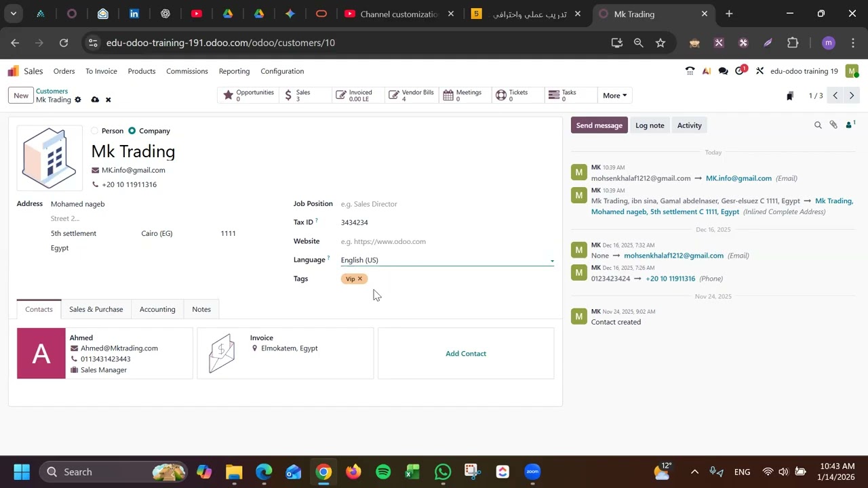The width and height of the screenshot is (868, 488).
Task: Open WhatsApp from the taskbar
Action: point(443,472)
